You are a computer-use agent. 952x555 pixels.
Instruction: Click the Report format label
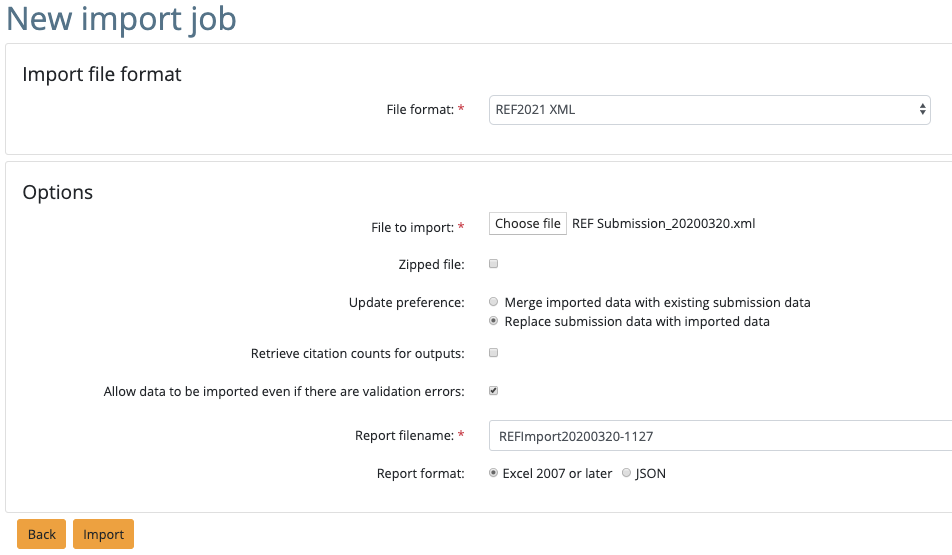click(x=420, y=474)
